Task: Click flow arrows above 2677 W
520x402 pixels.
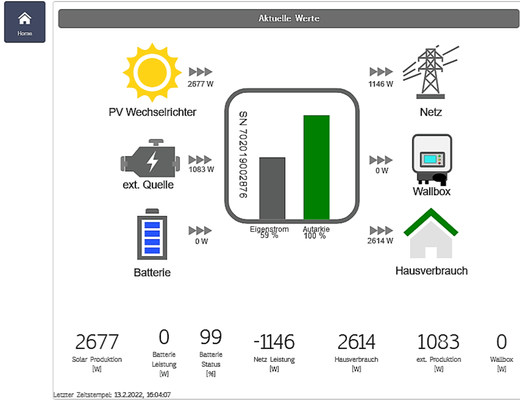Action: pyautogui.click(x=200, y=72)
